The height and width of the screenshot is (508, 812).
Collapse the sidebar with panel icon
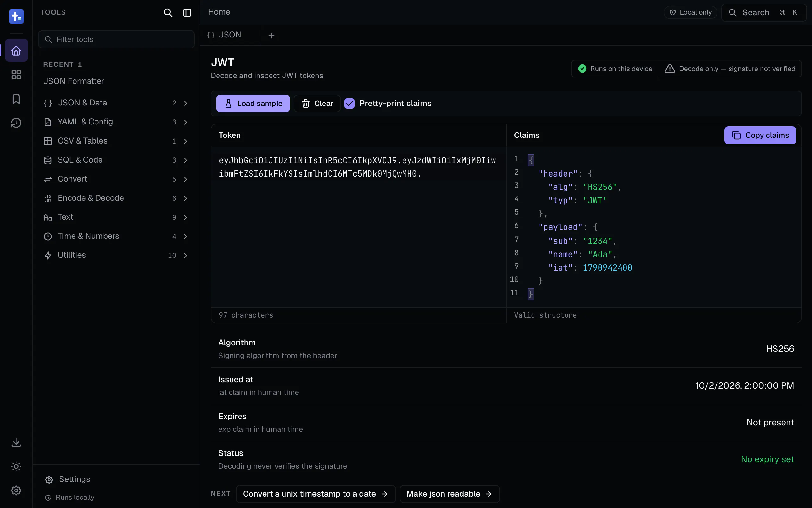187,13
